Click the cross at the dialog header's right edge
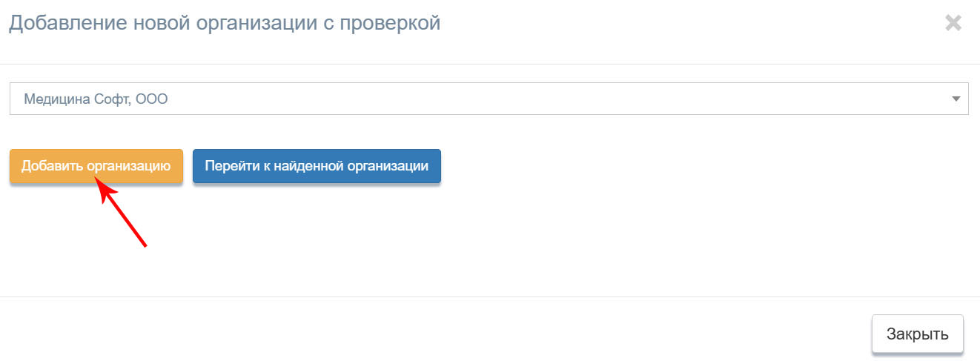 tap(953, 23)
